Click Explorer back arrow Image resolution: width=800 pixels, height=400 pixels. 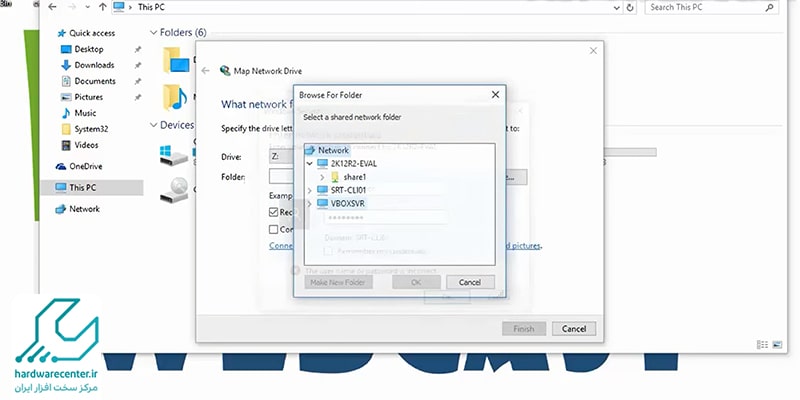point(52,7)
